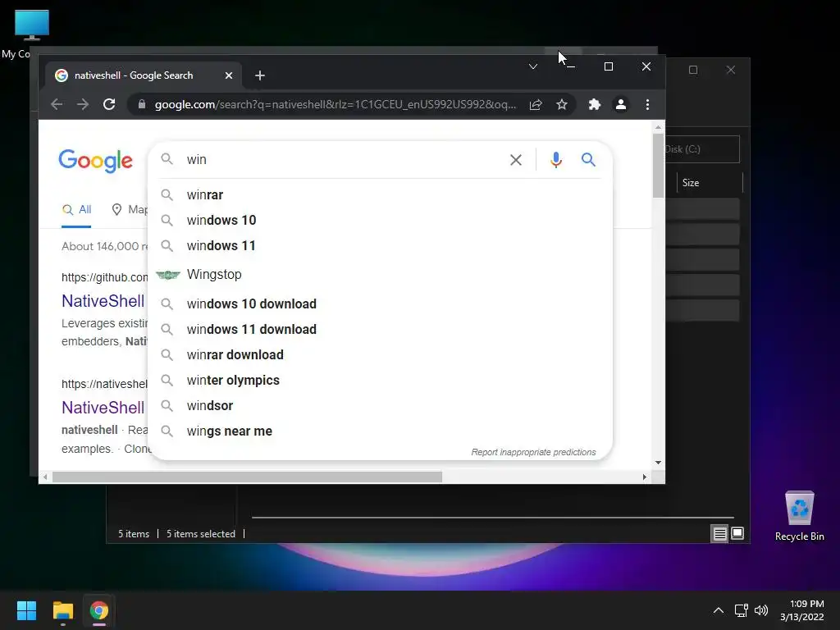Open Chrome three-dot menu
This screenshot has width=840, height=630.
click(x=648, y=104)
